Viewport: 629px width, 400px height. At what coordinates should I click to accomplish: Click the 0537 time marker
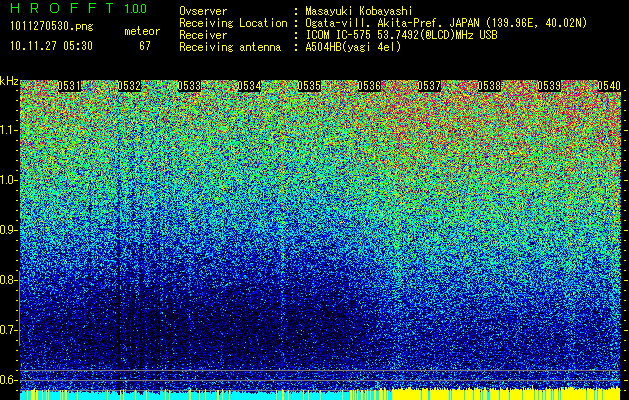click(429, 86)
